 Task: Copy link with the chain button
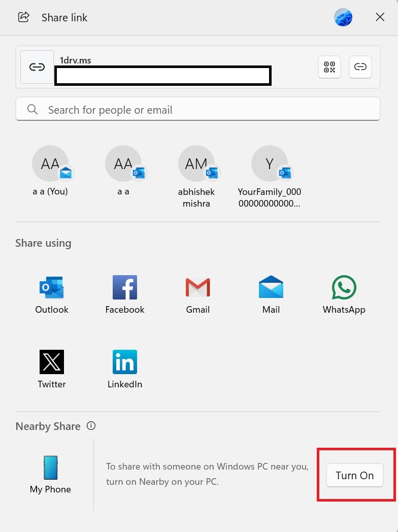pos(360,67)
